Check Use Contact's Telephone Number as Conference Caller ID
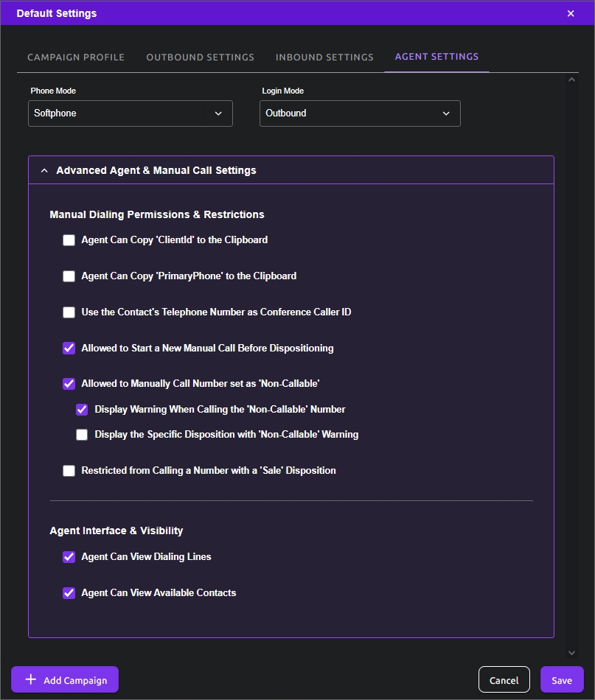The image size is (595, 700). (x=69, y=312)
